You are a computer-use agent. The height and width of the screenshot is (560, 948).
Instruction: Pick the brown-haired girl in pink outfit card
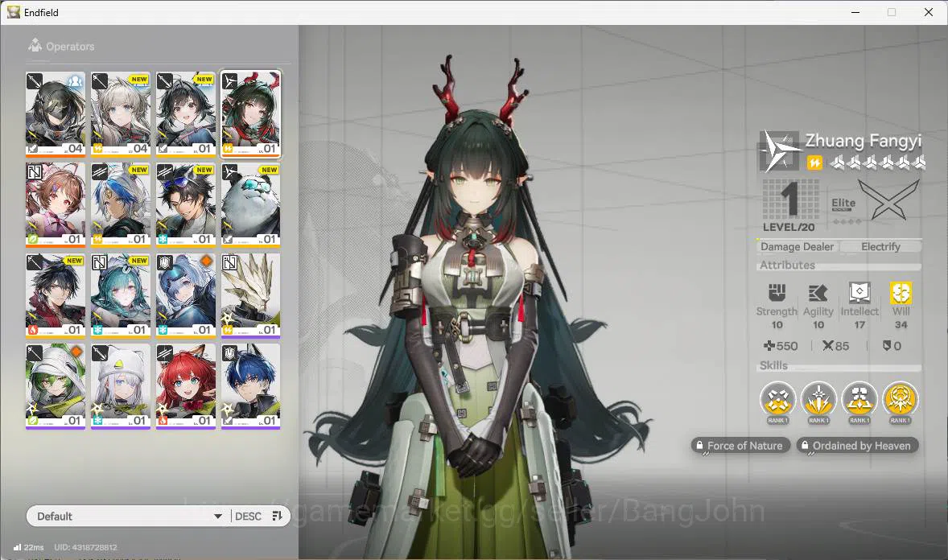56,204
